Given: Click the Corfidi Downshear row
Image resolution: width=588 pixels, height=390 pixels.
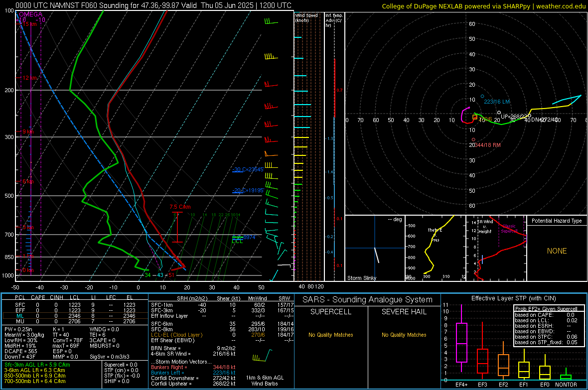Looking at the screenshot, I should point(193,378).
